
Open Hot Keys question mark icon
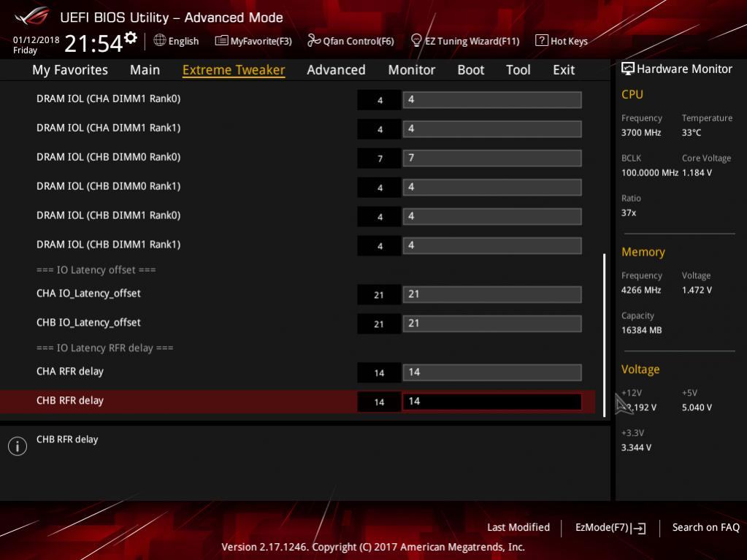541,40
